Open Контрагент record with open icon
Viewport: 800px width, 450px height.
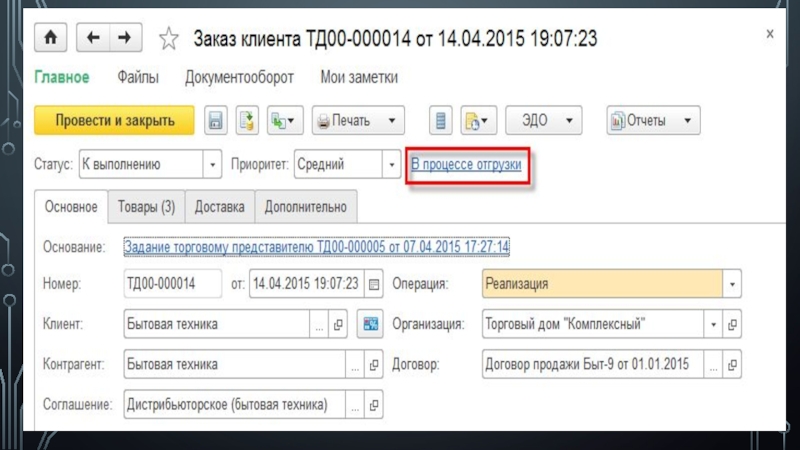(374, 364)
